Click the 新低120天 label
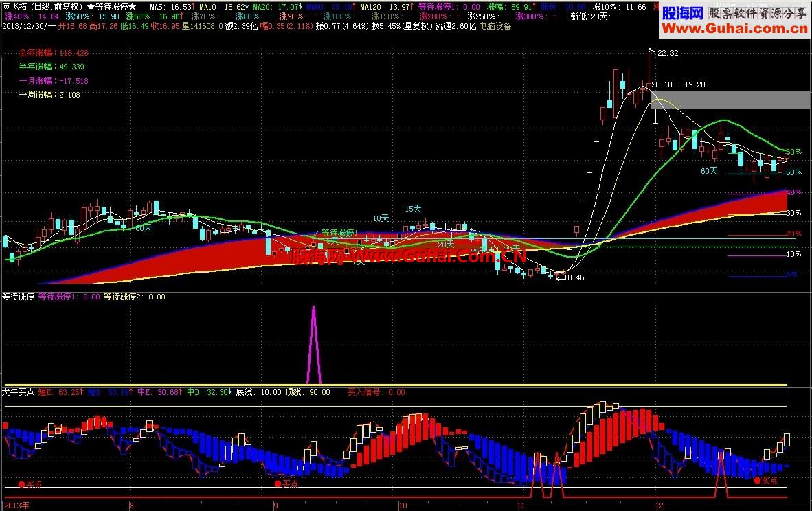Screen dimensions: 812x511 [x=595, y=16]
